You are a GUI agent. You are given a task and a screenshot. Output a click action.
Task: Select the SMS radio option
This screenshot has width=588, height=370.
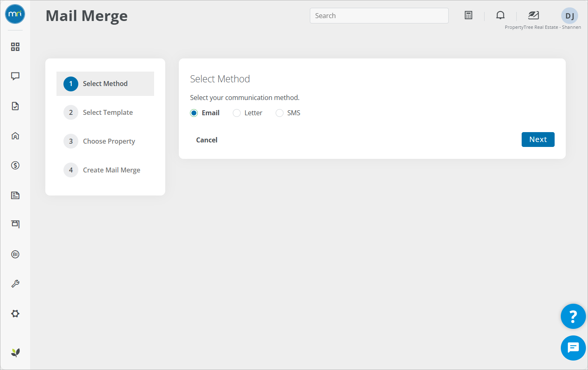[x=279, y=113]
